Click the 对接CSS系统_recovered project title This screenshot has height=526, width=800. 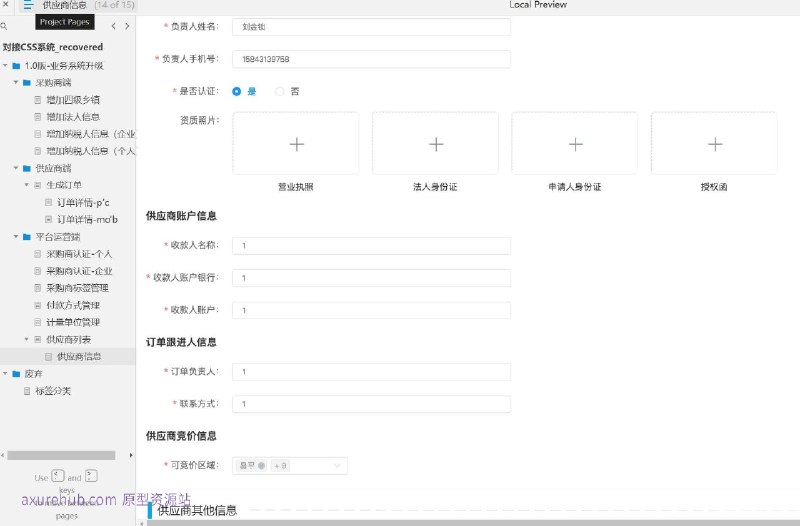(x=53, y=47)
